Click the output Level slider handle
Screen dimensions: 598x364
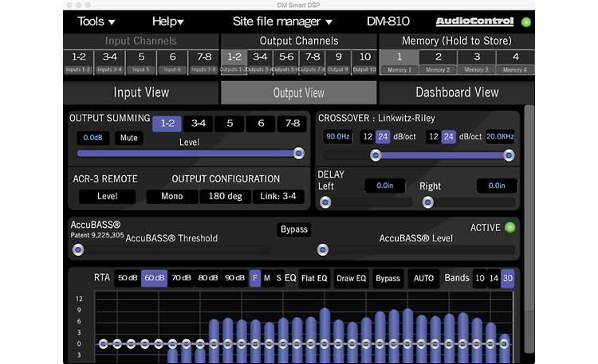tap(299, 153)
